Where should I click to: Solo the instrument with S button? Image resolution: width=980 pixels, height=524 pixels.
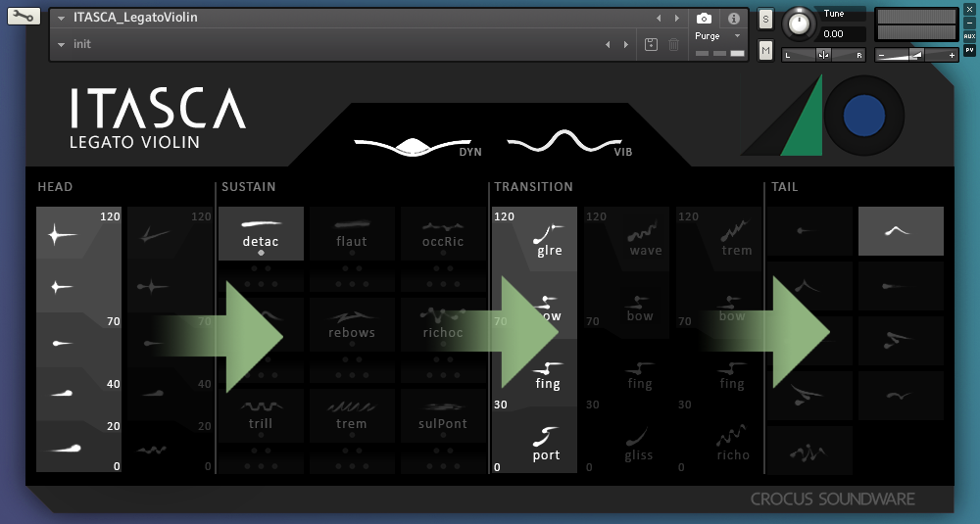click(765, 20)
